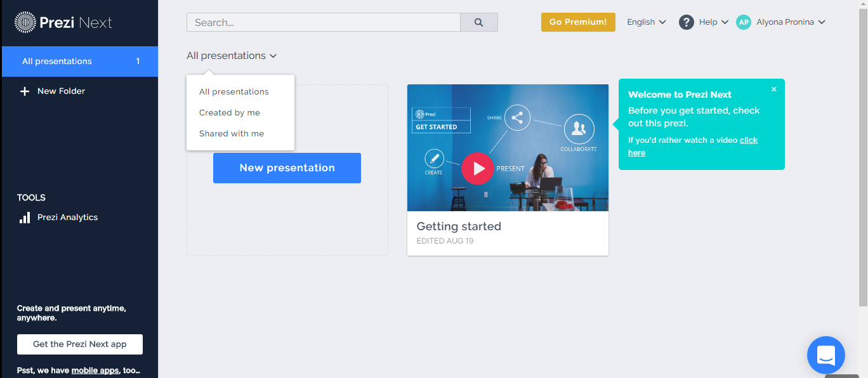Click the New presentation button

point(287,167)
